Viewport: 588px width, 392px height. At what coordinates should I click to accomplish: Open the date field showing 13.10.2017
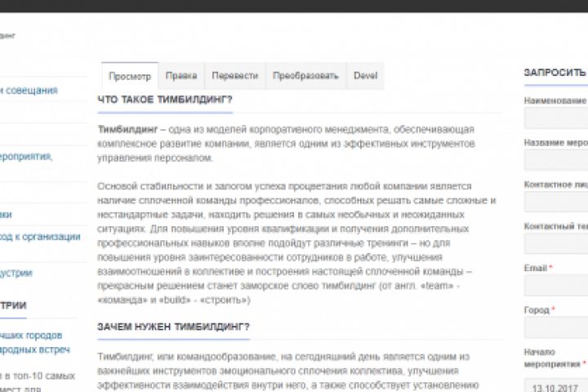(x=556, y=385)
